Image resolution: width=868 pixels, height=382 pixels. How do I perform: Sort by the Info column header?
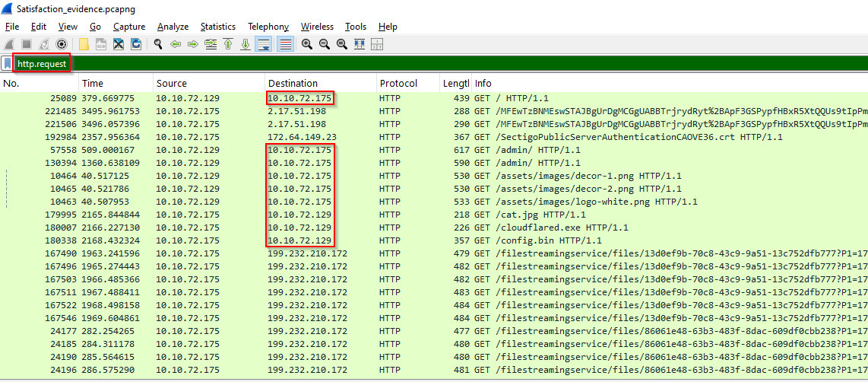coord(670,83)
